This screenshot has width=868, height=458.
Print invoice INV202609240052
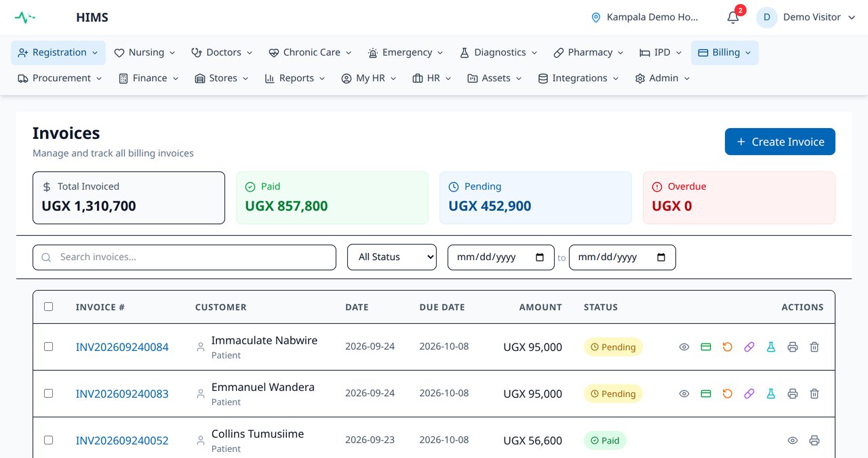click(x=814, y=440)
